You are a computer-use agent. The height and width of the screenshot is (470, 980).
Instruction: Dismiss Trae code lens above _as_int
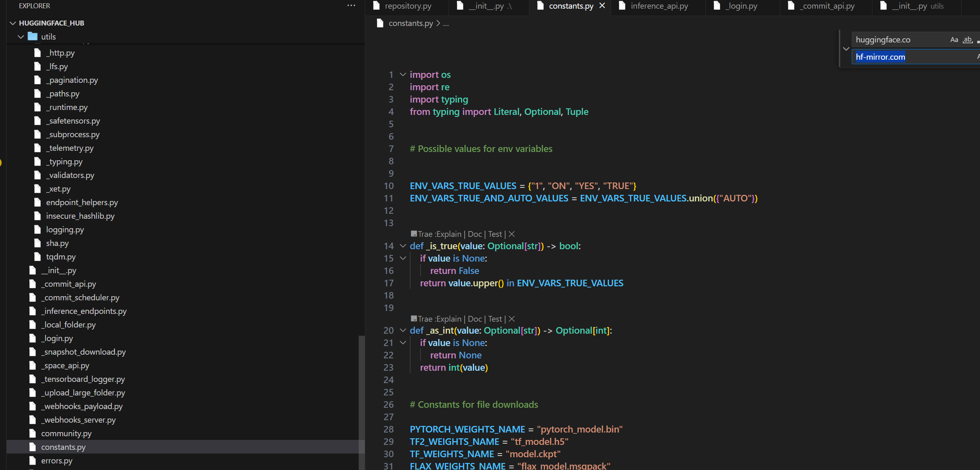tap(512, 319)
